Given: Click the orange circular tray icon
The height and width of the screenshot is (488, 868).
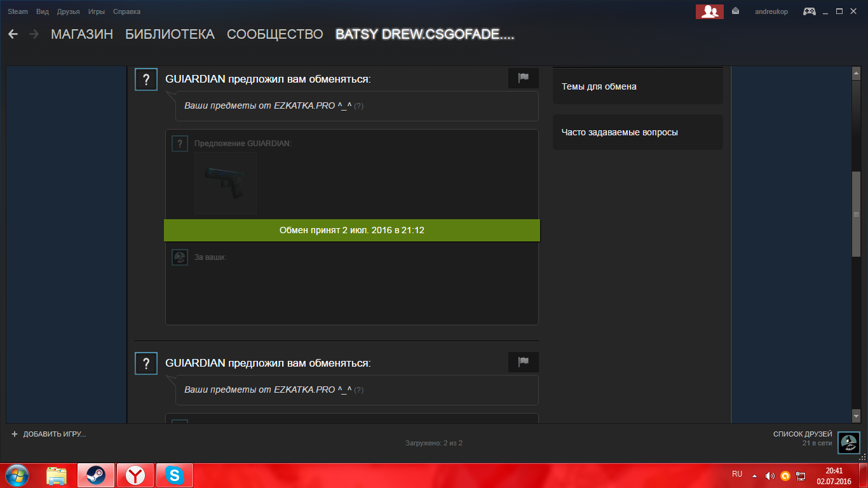Looking at the screenshot, I should 785,475.
